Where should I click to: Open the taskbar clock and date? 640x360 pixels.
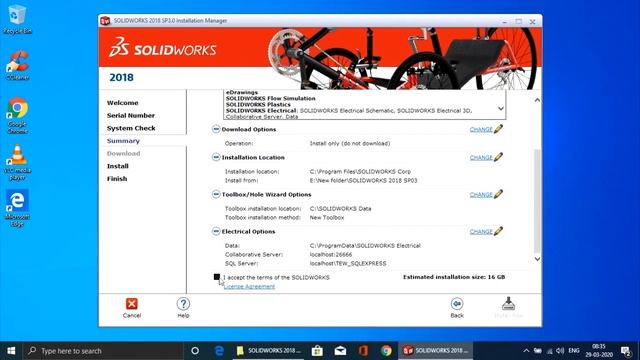click(x=599, y=351)
